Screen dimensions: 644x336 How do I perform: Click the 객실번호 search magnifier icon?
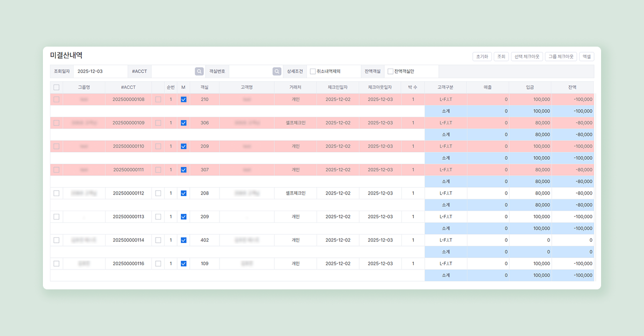tap(277, 71)
